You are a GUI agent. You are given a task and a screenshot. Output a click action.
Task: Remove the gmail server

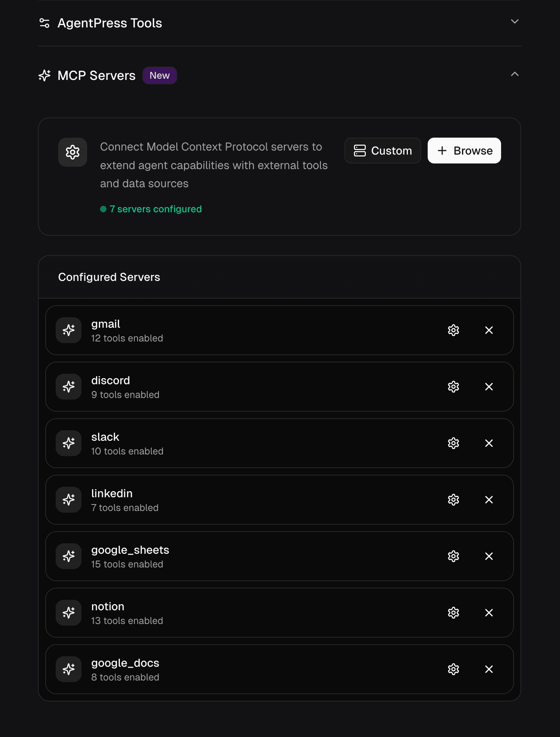pyautogui.click(x=489, y=330)
